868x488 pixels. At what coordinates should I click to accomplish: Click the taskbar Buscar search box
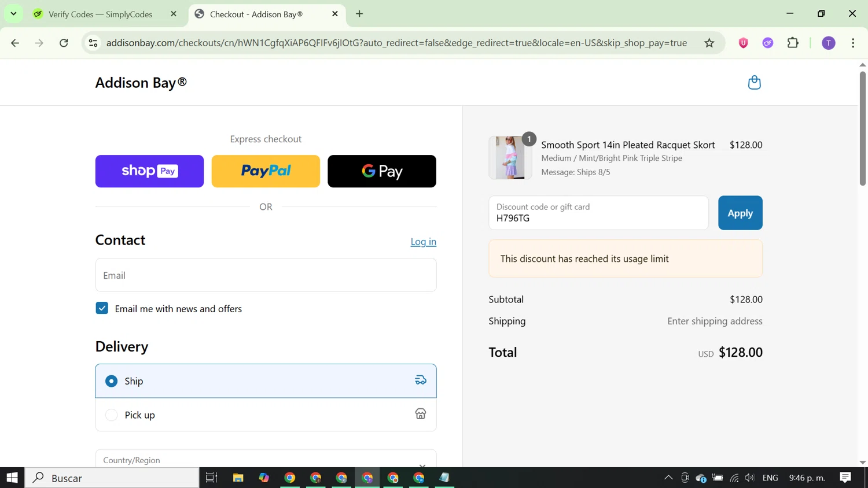coord(112,478)
